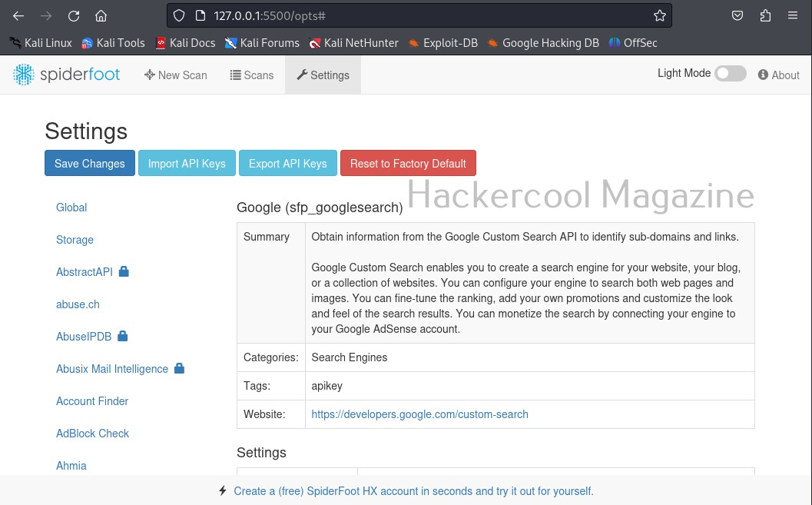Click the browser back arrow
Viewport: 812px width, 505px height.
click(x=18, y=16)
